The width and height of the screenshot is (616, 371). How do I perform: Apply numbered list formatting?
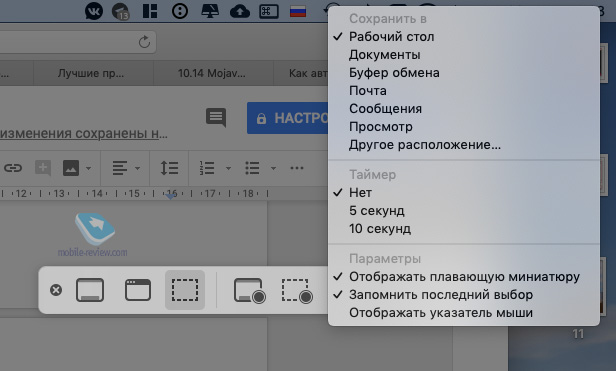[x=207, y=168]
